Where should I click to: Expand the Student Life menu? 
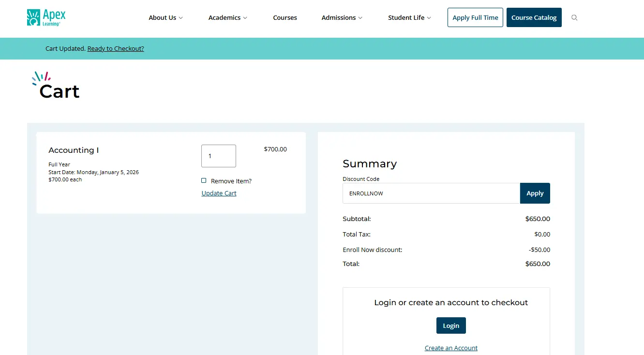[x=409, y=18]
